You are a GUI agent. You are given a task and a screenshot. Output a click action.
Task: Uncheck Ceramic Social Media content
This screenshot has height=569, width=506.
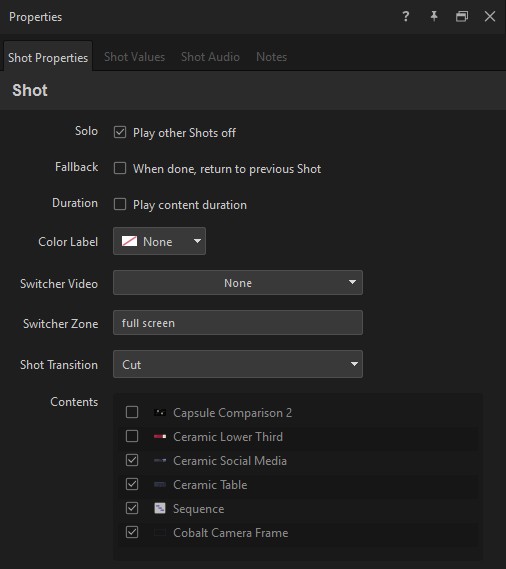(132, 460)
